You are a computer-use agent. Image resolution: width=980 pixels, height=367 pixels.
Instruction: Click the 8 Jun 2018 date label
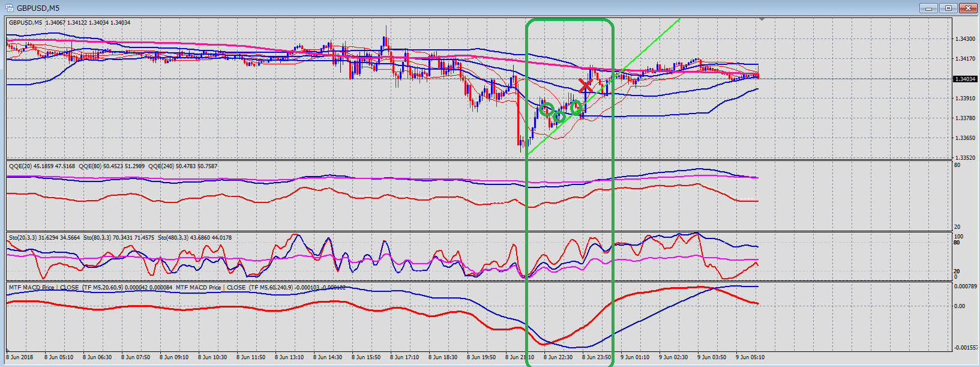(20, 357)
